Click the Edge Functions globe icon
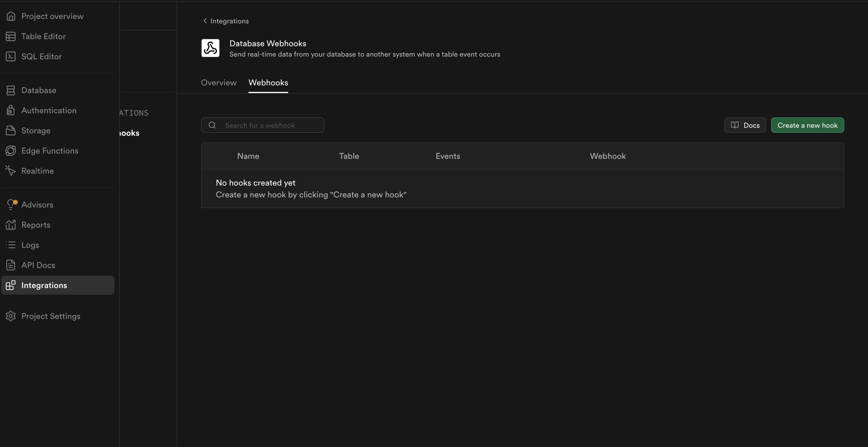868x447 pixels. pos(11,151)
